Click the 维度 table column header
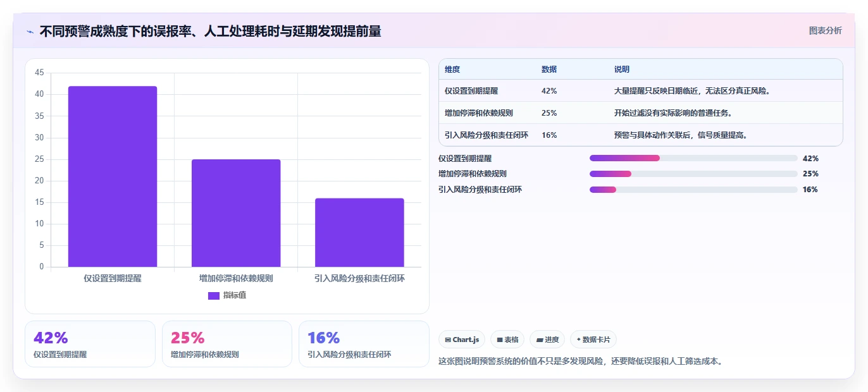The image size is (868, 392). [x=452, y=70]
